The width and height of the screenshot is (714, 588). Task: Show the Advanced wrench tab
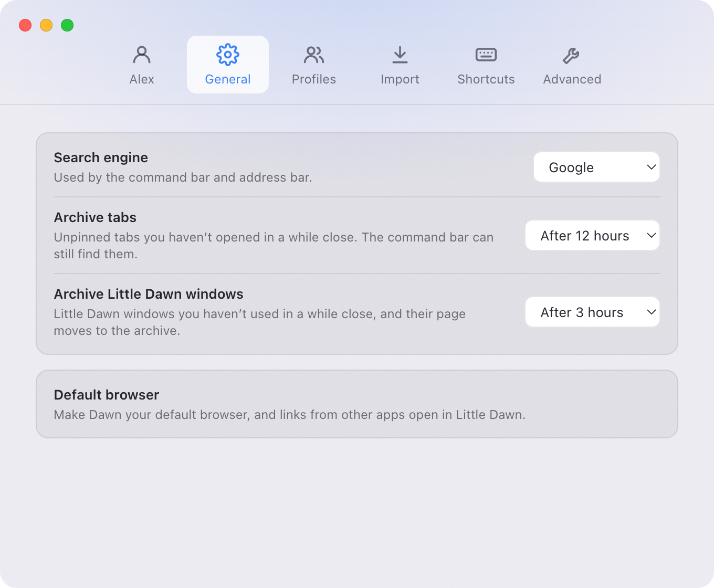[x=572, y=65]
